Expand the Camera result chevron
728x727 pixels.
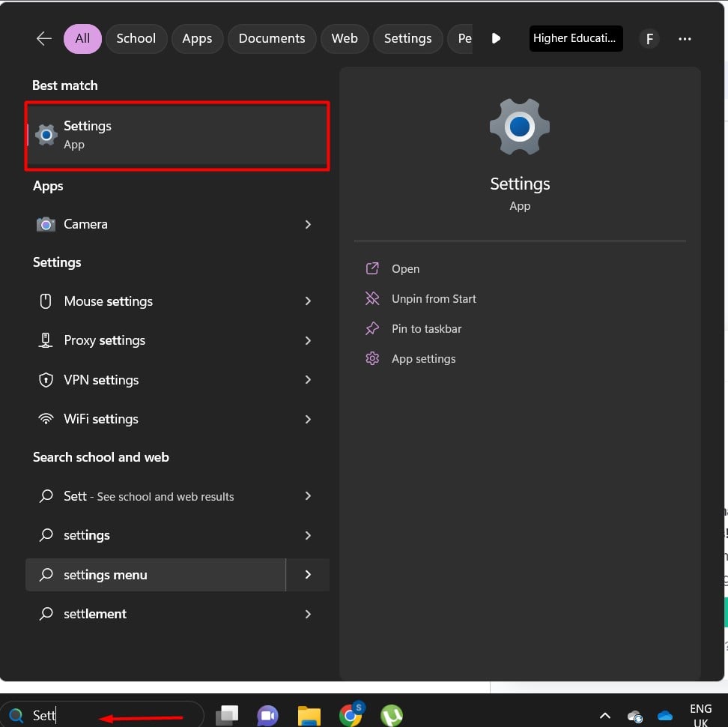(x=308, y=224)
